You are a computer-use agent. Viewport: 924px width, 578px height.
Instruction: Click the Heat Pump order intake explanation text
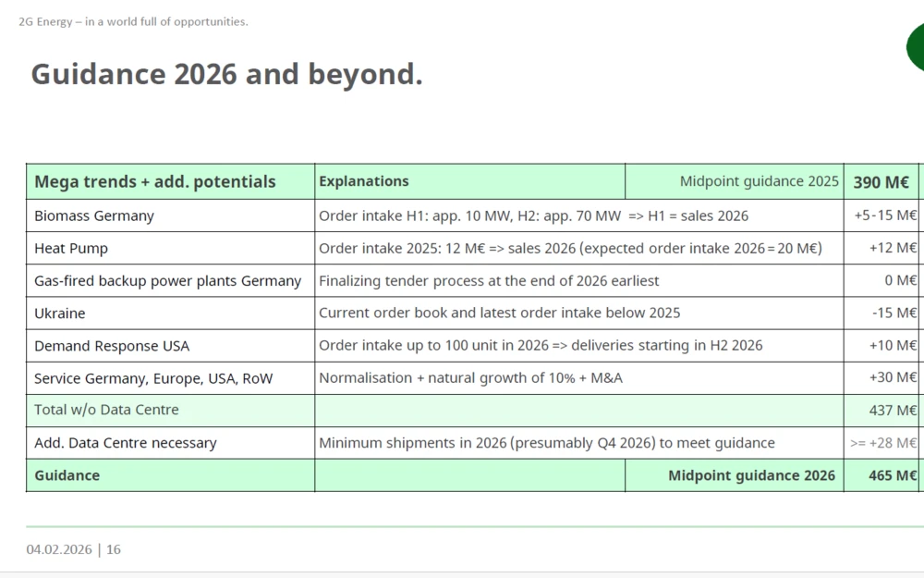(x=570, y=248)
